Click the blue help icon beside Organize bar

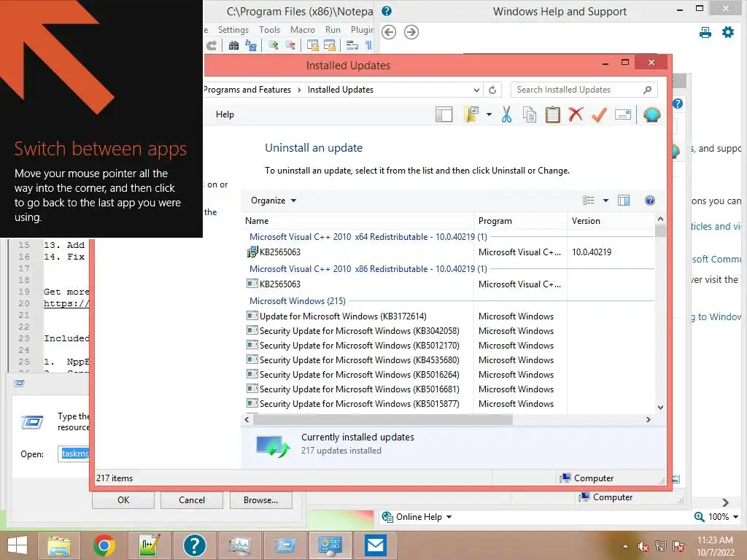[650, 201]
